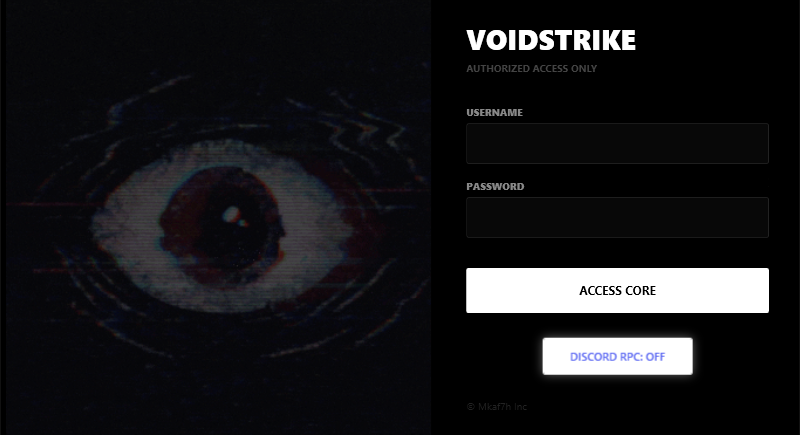Click the white highlight in the eye's pupil
Viewport: 800px width, 435px height.
coord(232,214)
